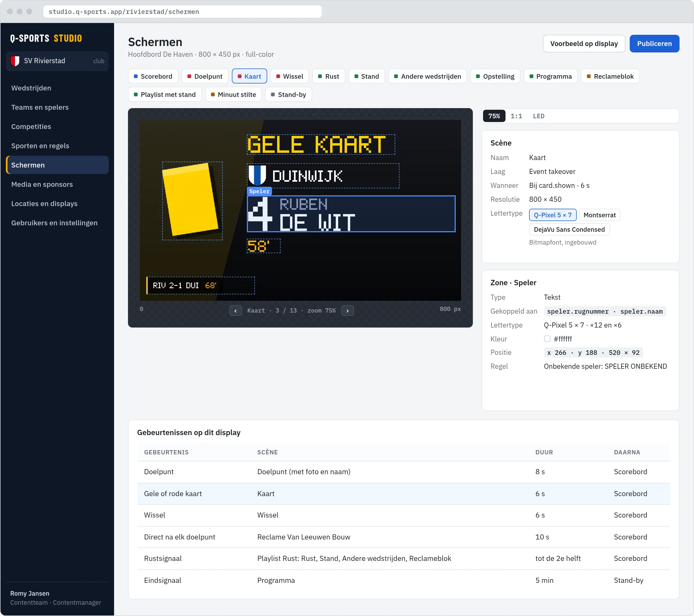This screenshot has height=616, width=694.
Task: Open the Playlist met stand scene tab
Action: (165, 95)
